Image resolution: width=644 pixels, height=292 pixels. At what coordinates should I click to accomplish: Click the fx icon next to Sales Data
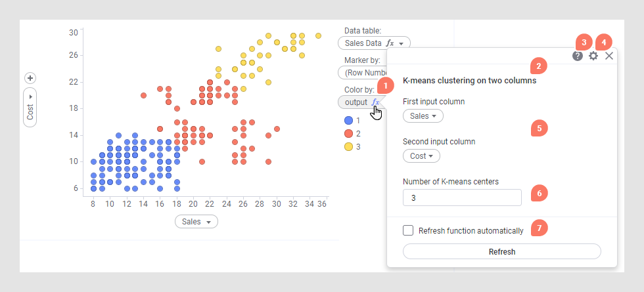(390, 43)
